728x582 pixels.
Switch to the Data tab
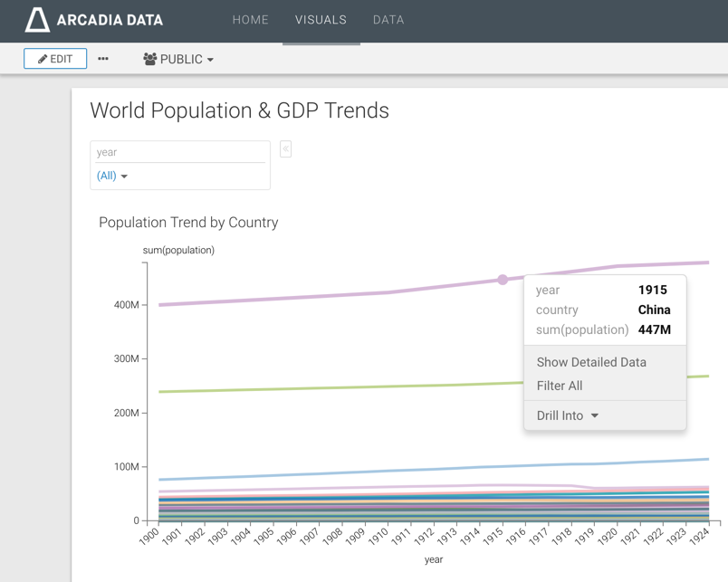[388, 20]
